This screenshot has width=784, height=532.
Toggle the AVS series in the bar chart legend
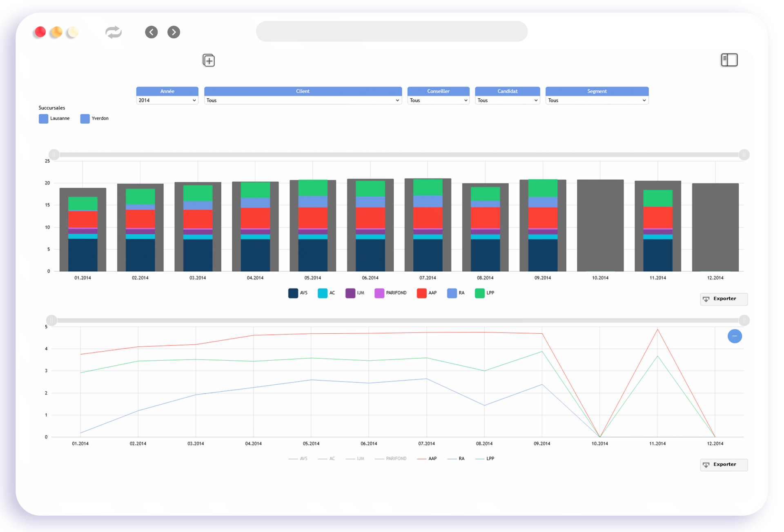tap(293, 293)
